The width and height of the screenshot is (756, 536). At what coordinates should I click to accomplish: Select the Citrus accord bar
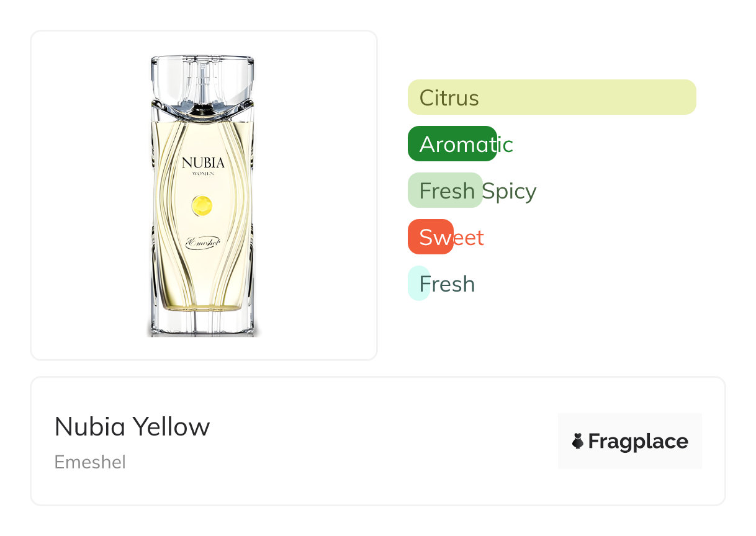(x=551, y=97)
